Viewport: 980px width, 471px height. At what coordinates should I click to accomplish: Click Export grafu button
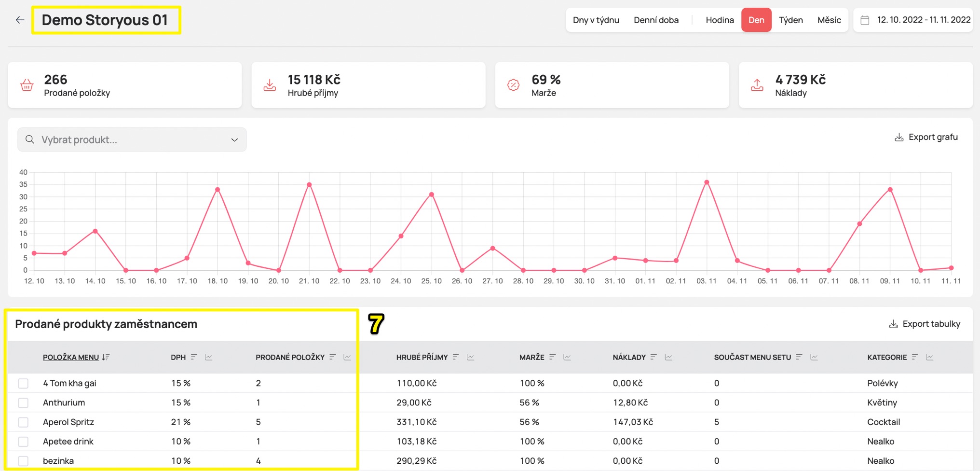pos(926,138)
